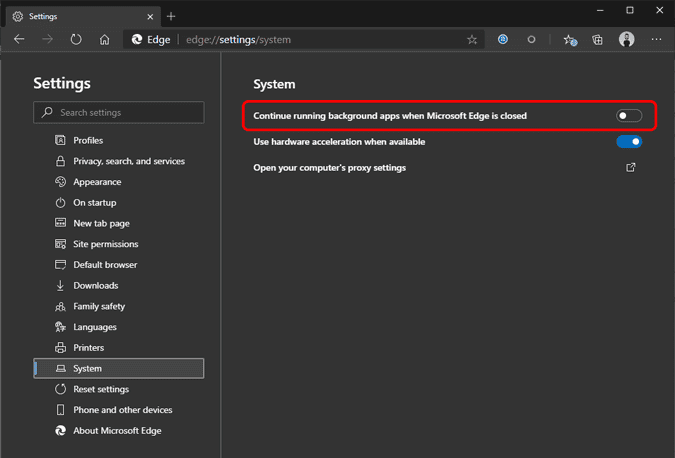The width and height of the screenshot is (675, 458).
Task: Open About Microsoft Edge
Action: point(118,431)
